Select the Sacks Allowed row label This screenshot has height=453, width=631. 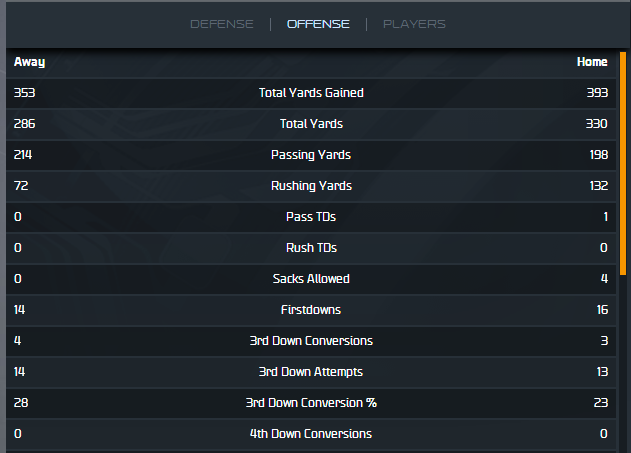[x=311, y=279]
